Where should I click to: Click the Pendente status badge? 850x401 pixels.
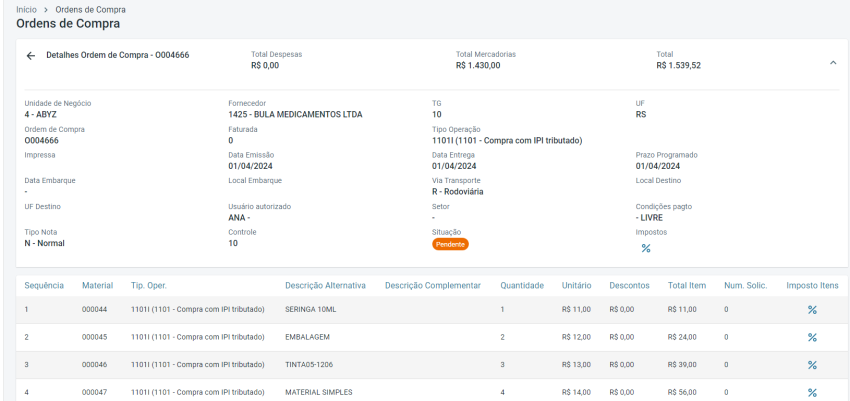(x=450, y=244)
